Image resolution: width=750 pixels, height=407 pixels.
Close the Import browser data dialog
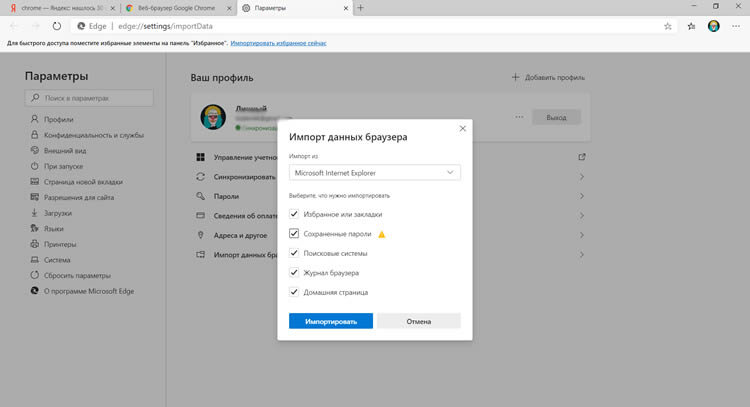(x=463, y=128)
